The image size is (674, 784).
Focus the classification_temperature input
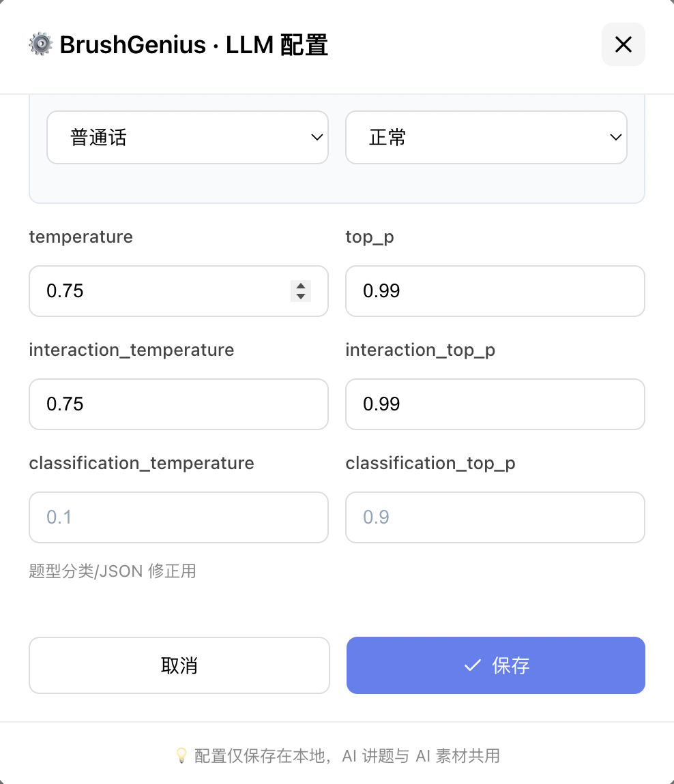(x=178, y=517)
